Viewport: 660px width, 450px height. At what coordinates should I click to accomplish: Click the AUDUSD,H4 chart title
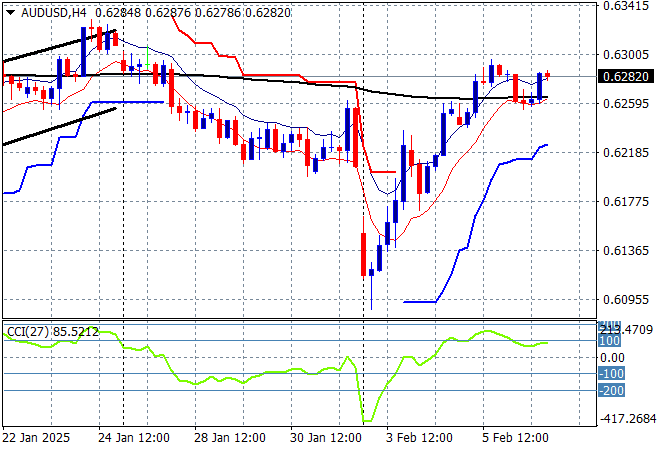(48, 10)
